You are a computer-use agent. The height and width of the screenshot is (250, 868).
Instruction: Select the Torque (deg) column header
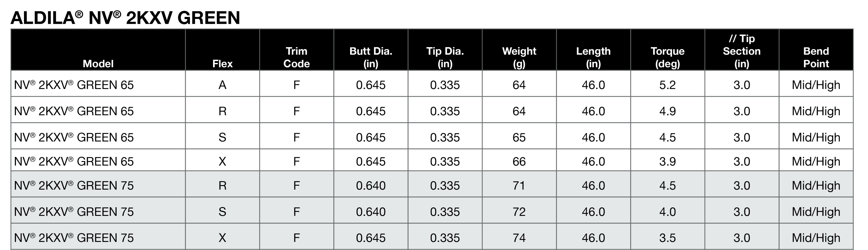668,57
